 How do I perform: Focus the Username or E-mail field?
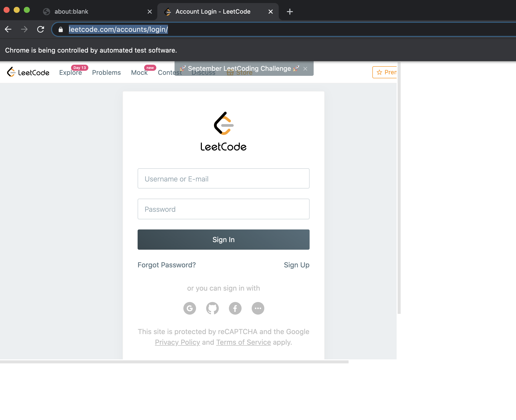pyautogui.click(x=224, y=178)
